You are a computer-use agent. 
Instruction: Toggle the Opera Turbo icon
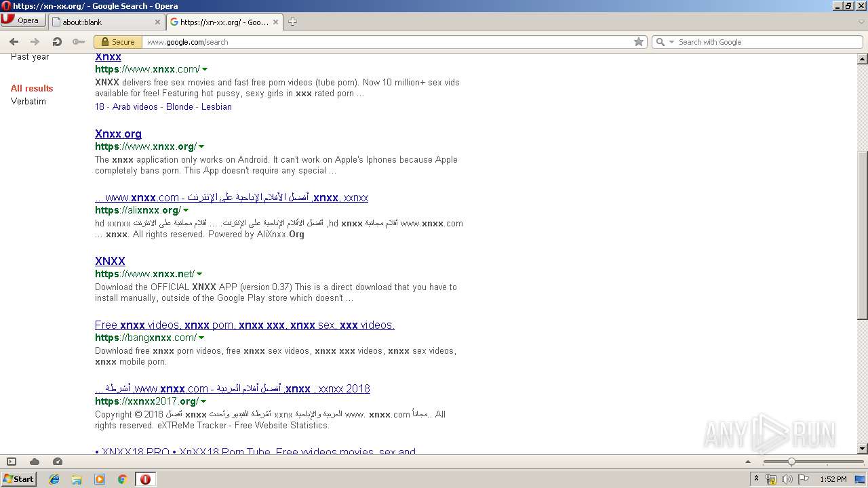pyautogui.click(x=58, y=462)
